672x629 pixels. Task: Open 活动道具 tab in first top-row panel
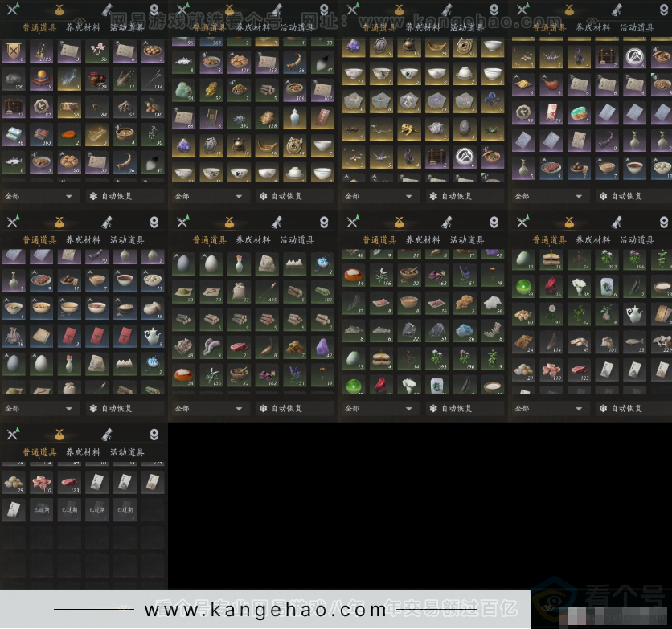pos(127,27)
